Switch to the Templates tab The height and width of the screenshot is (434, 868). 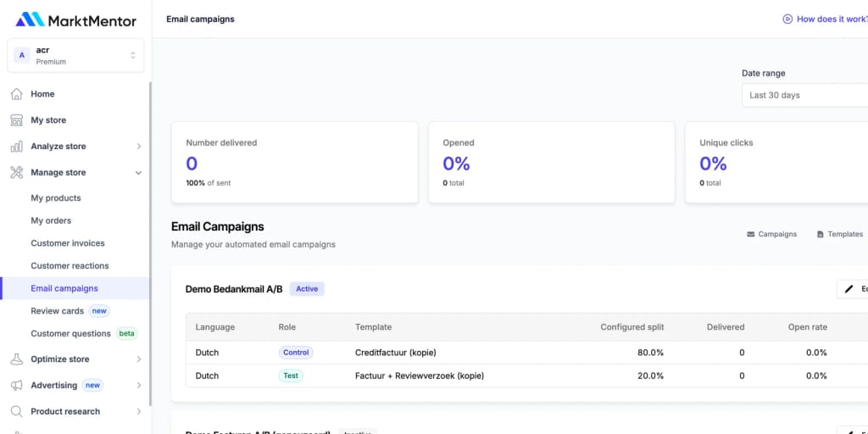(840, 234)
